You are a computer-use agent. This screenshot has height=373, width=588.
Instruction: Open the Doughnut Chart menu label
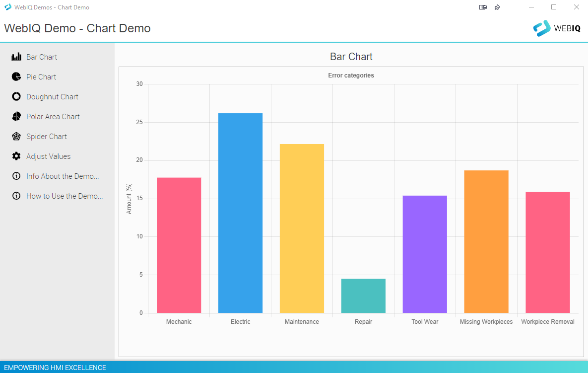tap(52, 97)
